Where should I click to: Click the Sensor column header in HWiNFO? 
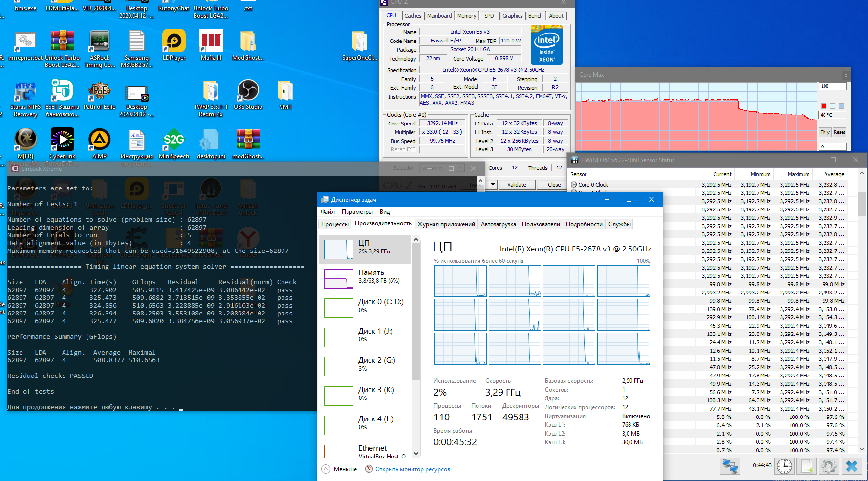point(631,174)
